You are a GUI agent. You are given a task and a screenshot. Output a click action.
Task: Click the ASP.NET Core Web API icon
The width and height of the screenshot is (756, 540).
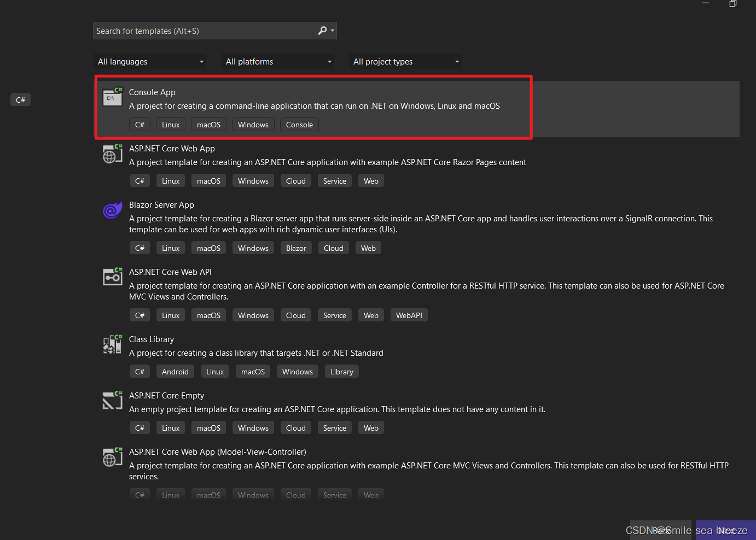(113, 277)
